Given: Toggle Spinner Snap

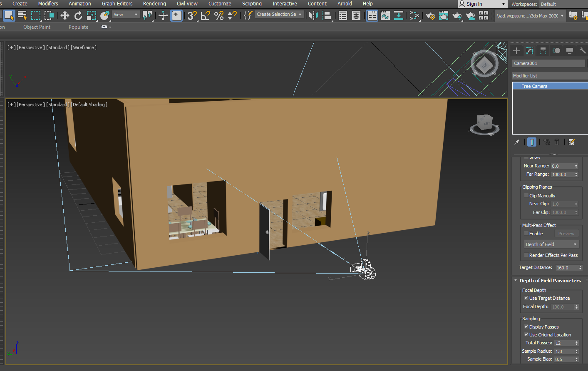Looking at the screenshot, I should click(x=232, y=16).
